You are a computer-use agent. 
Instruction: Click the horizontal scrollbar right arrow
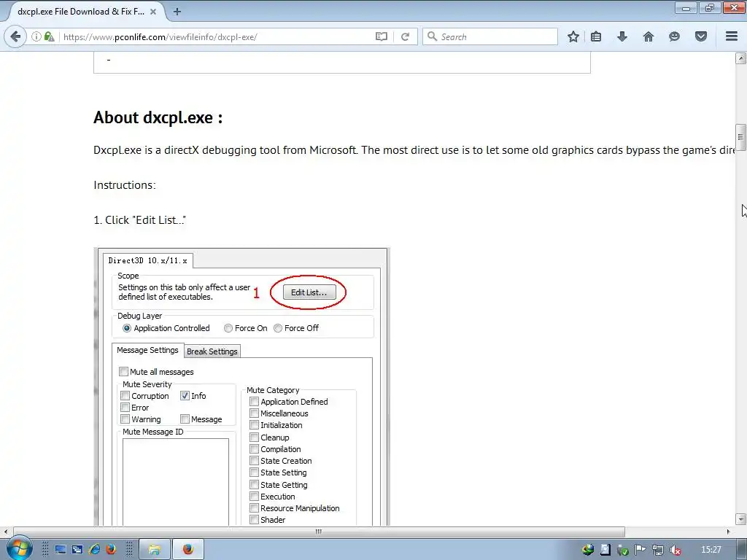(x=729, y=532)
